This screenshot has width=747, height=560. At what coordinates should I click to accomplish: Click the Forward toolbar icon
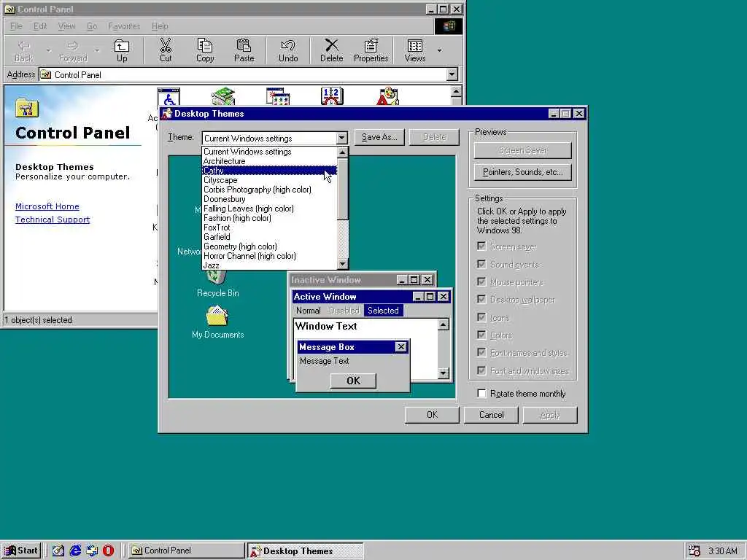(73, 50)
